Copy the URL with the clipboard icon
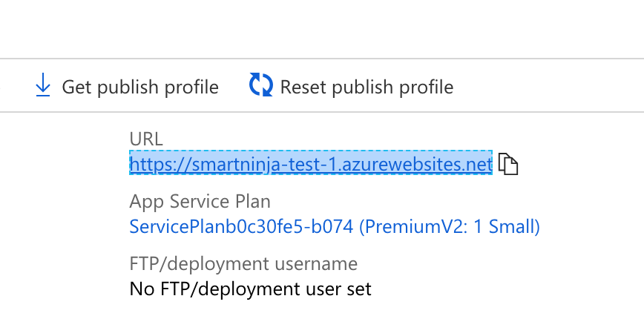The width and height of the screenshot is (644, 316). tap(507, 164)
